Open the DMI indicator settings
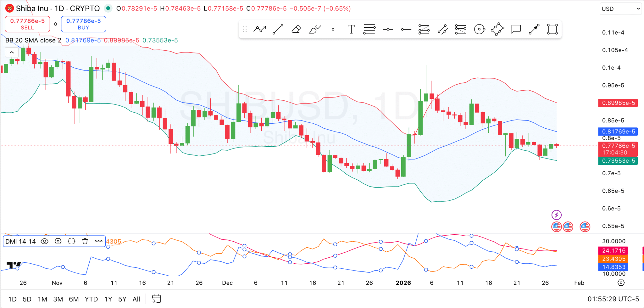The width and height of the screenshot is (644, 308). pos(58,241)
